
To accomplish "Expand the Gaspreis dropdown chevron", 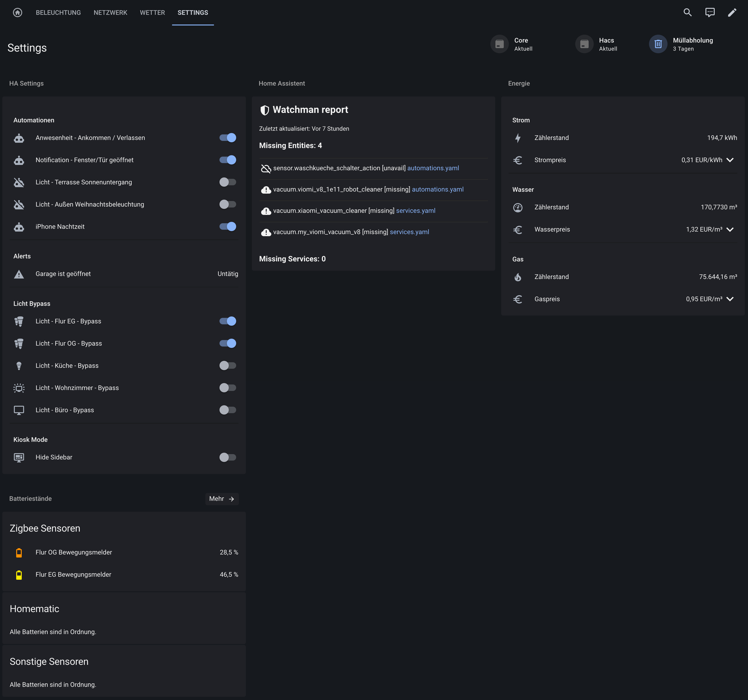I will tap(730, 299).
